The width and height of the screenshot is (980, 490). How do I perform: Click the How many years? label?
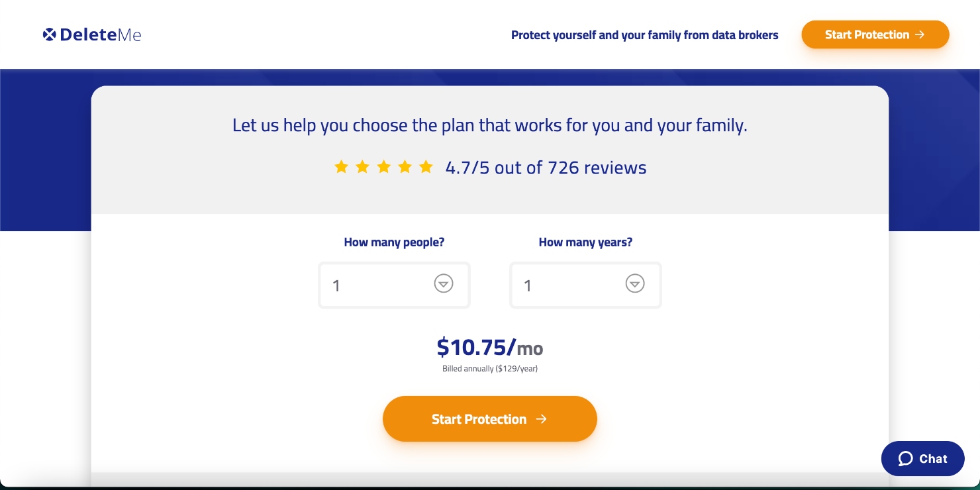pyautogui.click(x=585, y=242)
